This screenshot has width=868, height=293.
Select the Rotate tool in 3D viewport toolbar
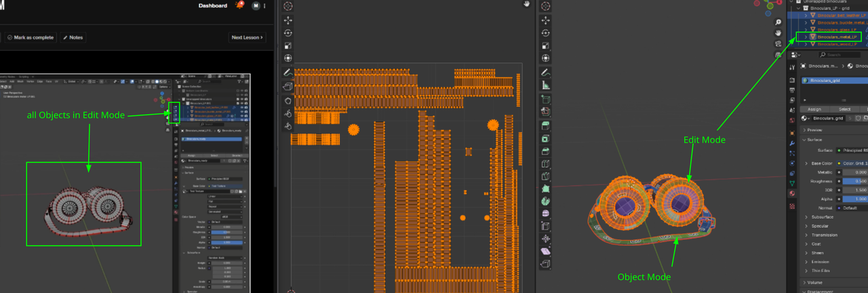[x=546, y=33]
